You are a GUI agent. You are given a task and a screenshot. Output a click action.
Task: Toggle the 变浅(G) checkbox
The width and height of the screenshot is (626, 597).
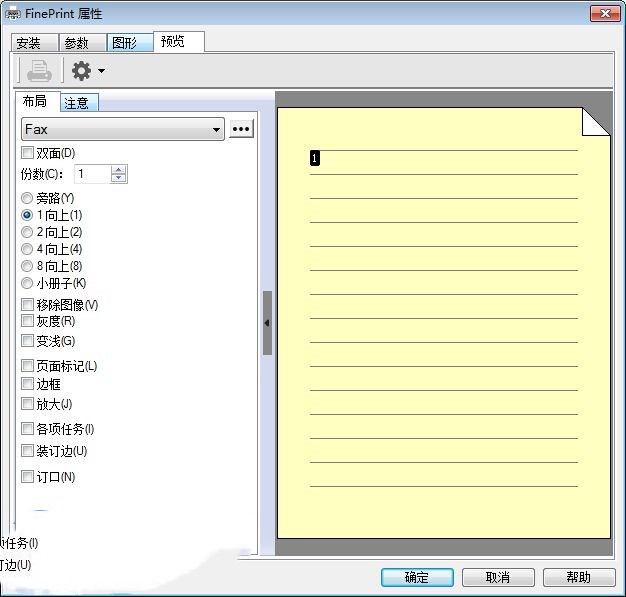click(48, 341)
